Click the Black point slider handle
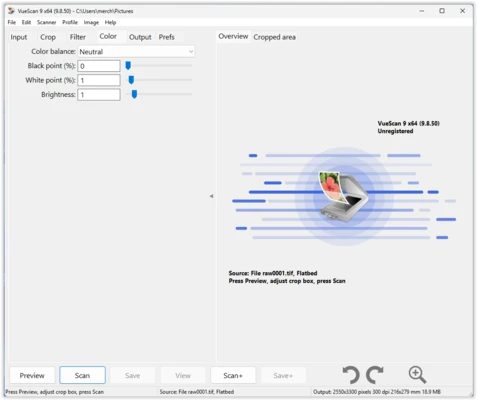The width and height of the screenshot is (477, 400). tap(128, 66)
